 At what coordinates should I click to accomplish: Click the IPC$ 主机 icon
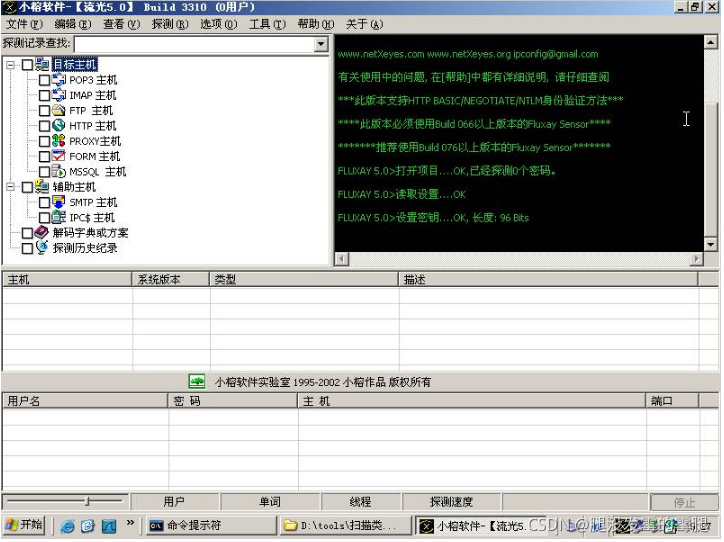pyautogui.click(x=59, y=217)
